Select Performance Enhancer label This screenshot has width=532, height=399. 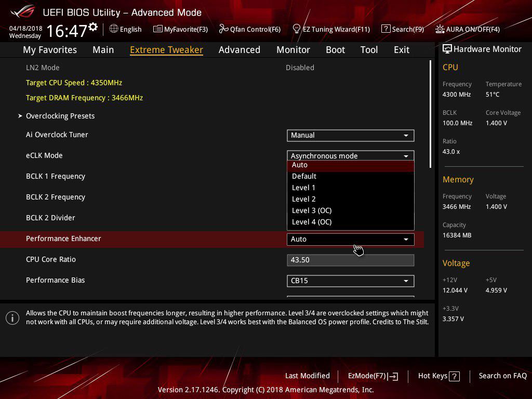[x=63, y=239]
